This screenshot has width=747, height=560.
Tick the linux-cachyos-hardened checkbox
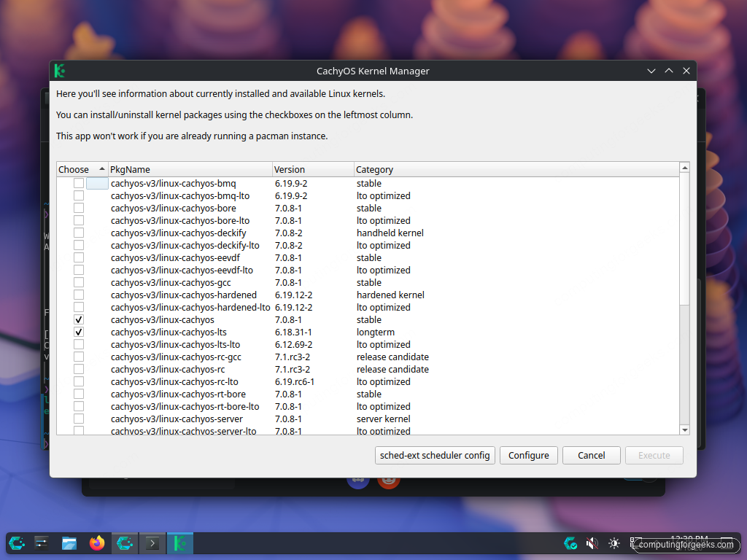pyautogui.click(x=79, y=295)
